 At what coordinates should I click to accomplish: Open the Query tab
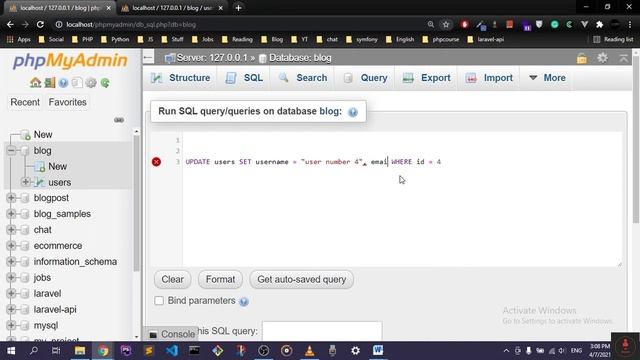[365, 78]
